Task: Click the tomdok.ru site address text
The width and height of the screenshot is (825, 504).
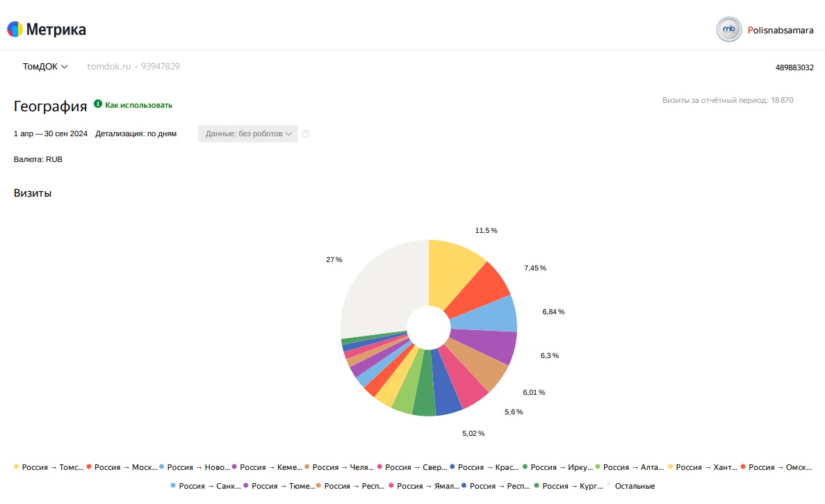Action: pos(109,66)
